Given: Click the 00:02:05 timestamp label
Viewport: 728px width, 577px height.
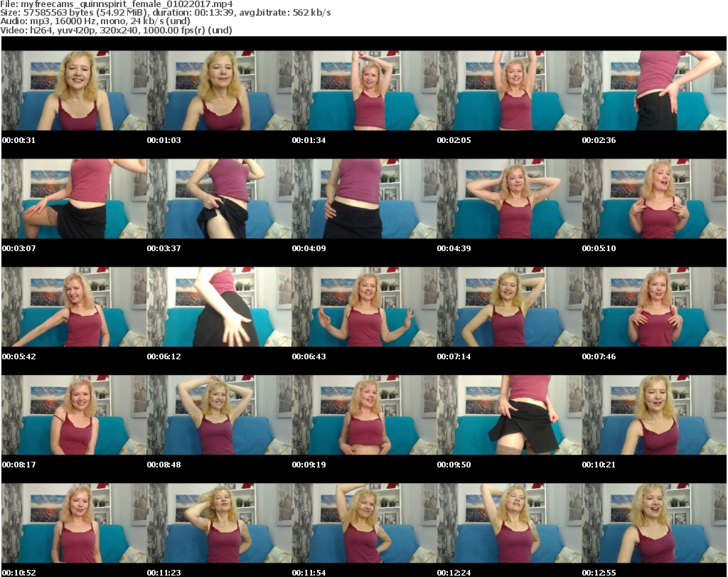Looking at the screenshot, I should pyautogui.click(x=454, y=140).
